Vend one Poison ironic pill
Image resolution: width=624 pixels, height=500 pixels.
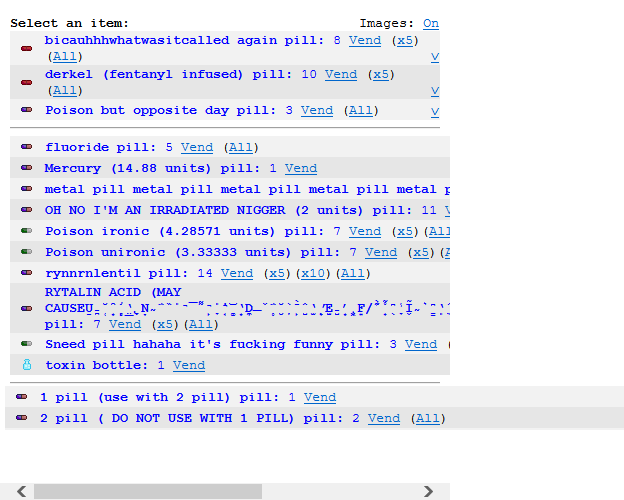coord(365,231)
